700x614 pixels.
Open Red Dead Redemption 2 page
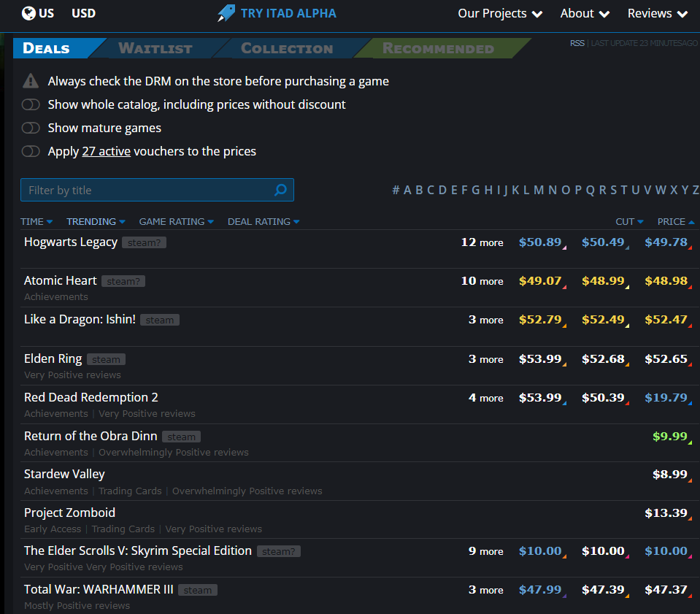91,397
